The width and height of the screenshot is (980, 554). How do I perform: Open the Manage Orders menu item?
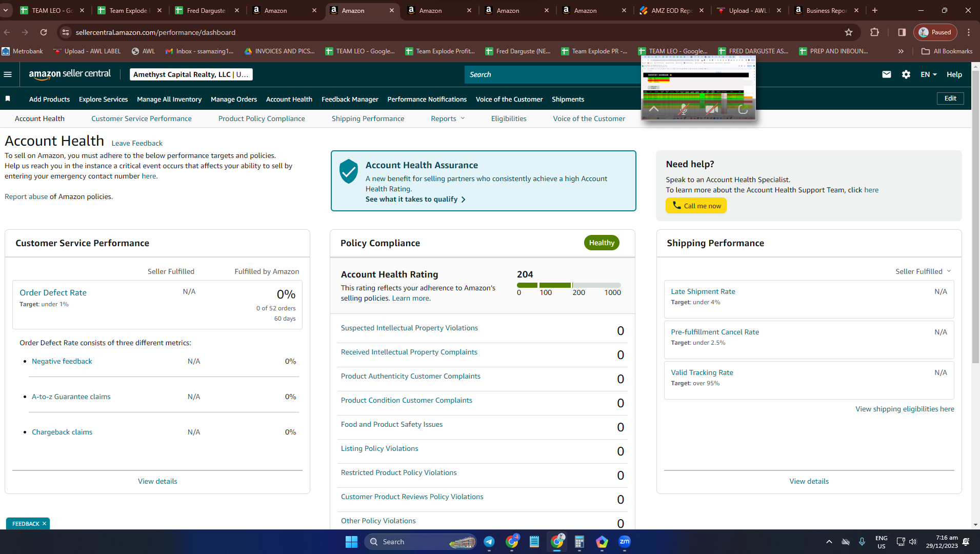[234, 99]
